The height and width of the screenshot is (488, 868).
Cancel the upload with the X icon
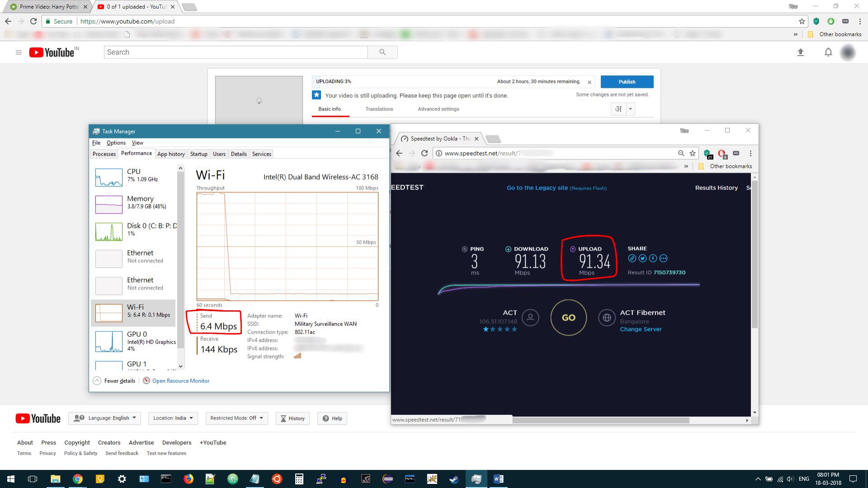pyautogui.click(x=589, y=82)
